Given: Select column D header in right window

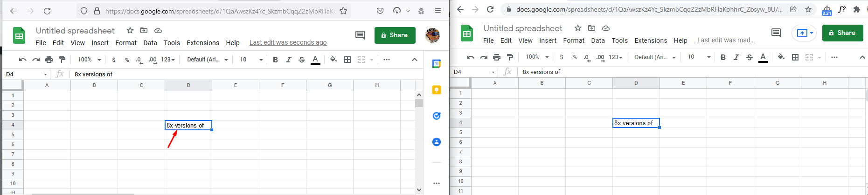Looking at the screenshot, I should pyautogui.click(x=636, y=83).
